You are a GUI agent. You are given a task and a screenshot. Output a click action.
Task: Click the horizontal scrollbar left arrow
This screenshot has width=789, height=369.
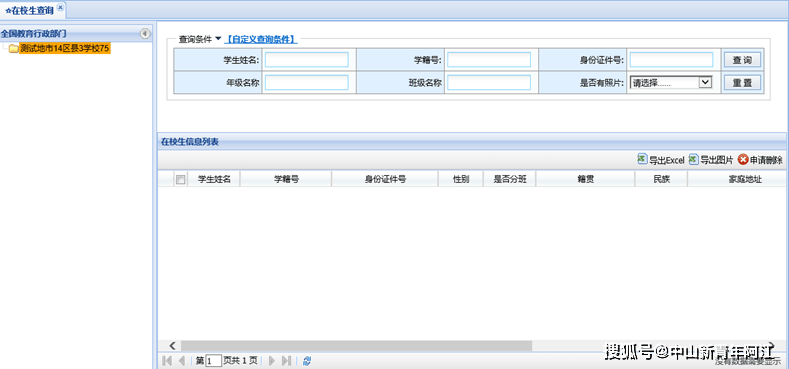coord(172,345)
